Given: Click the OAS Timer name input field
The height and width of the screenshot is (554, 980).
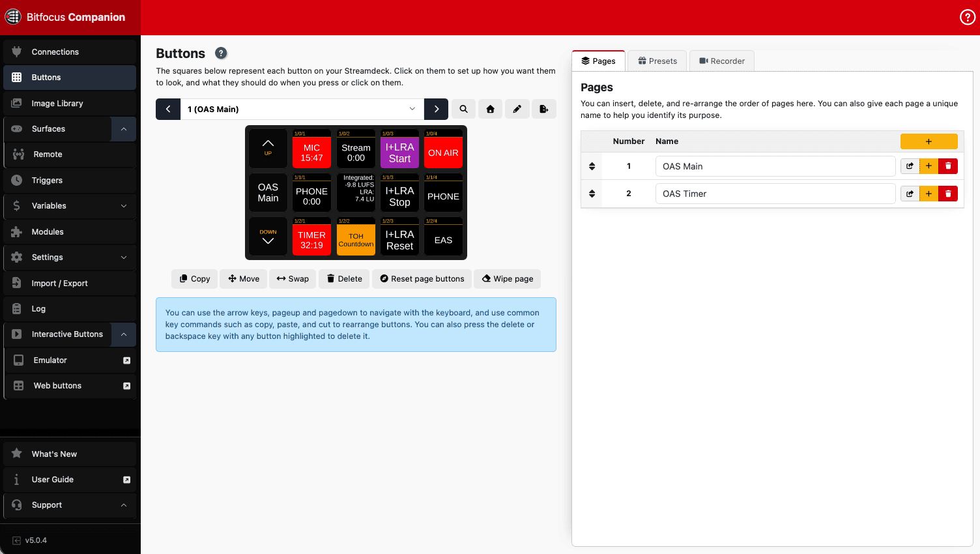Looking at the screenshot, I should coord(775,194).
